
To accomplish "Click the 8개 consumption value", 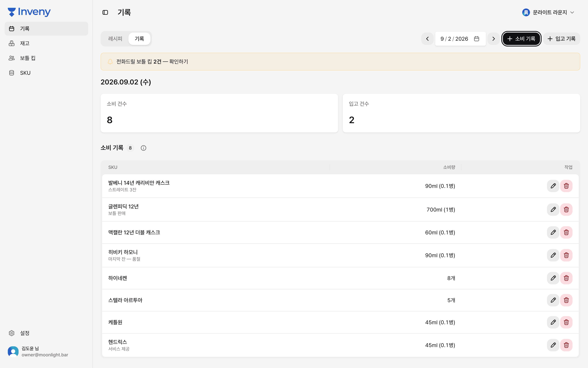I will coord(451,278).
